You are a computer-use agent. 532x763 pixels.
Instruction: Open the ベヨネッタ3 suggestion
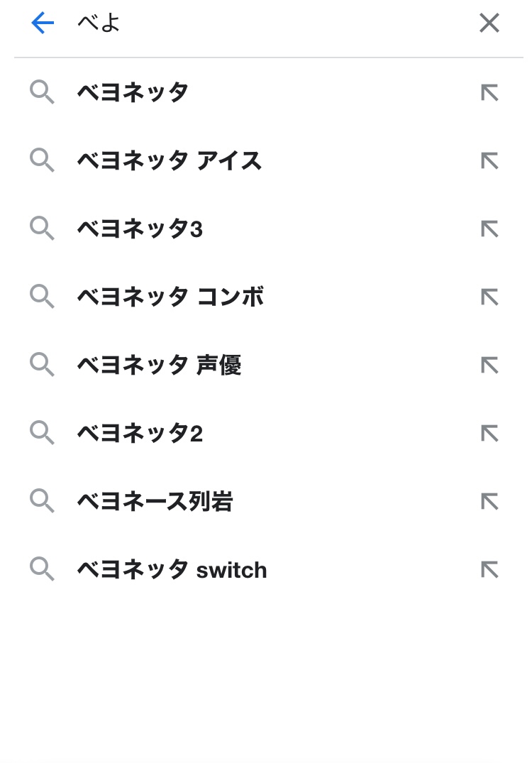pyautogui.click(x=140, y=229)
